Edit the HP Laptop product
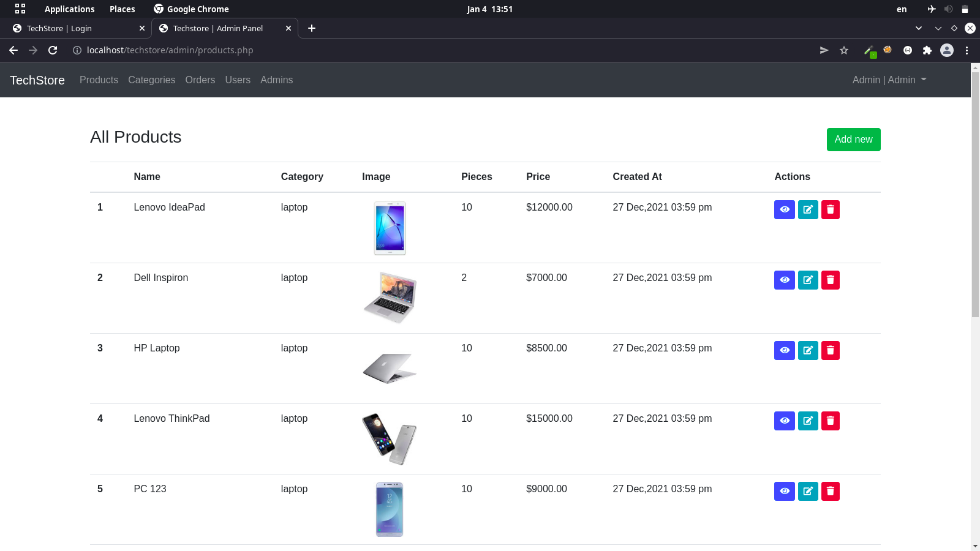Image resolution: width=980 pixels, height=551 pixels. (x=808, y=350)
